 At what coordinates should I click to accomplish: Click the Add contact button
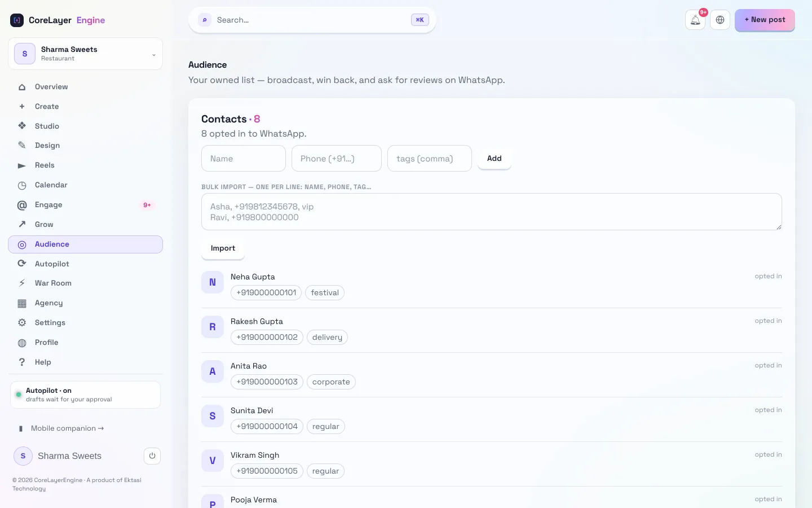(x=495, y=159)
